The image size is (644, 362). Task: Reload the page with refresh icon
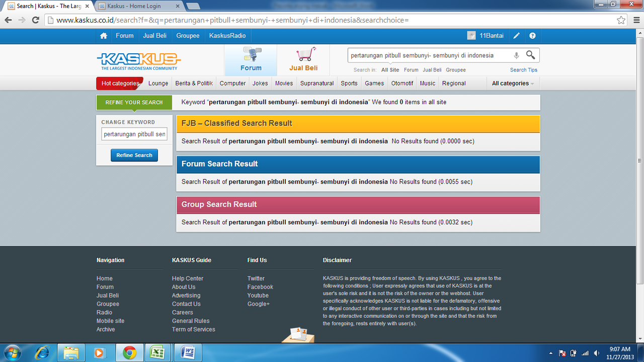point(35,20)
